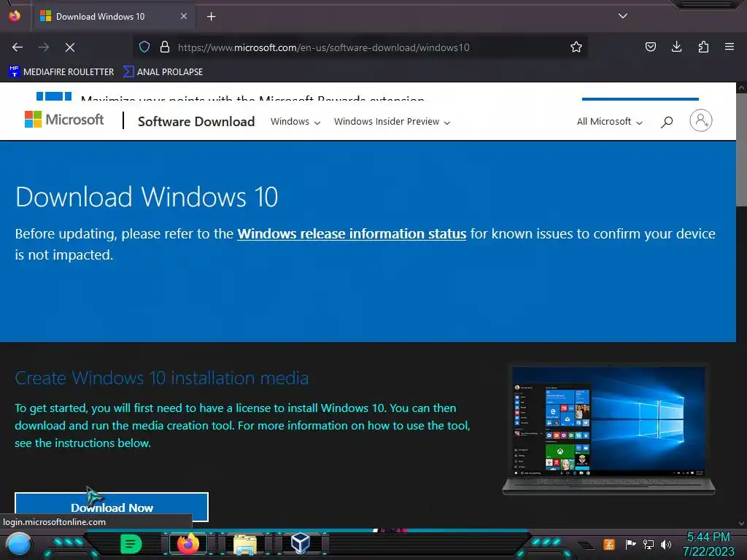Open the Firefox application menu
The height and width of the screenshot is (560, 747).
(729, 47)
